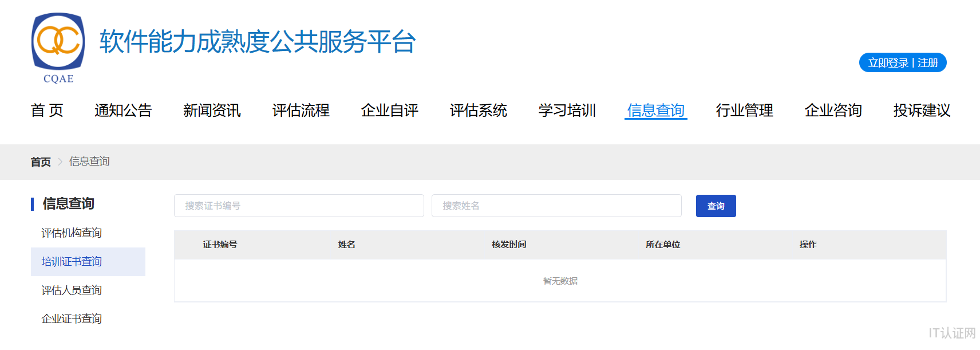
Task: Select 评估流程 in the navigation bar
Action: pos(301,110)
